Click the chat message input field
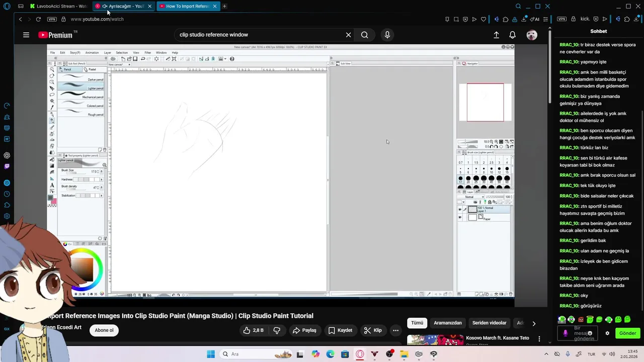This screenshot has height=362, width=644. (578, 333)
